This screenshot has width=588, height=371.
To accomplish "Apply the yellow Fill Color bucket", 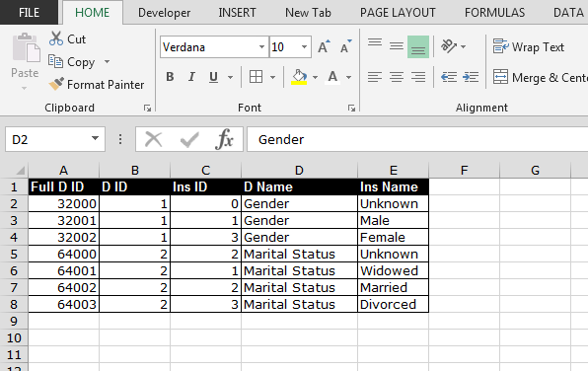I will pos(299,77).
